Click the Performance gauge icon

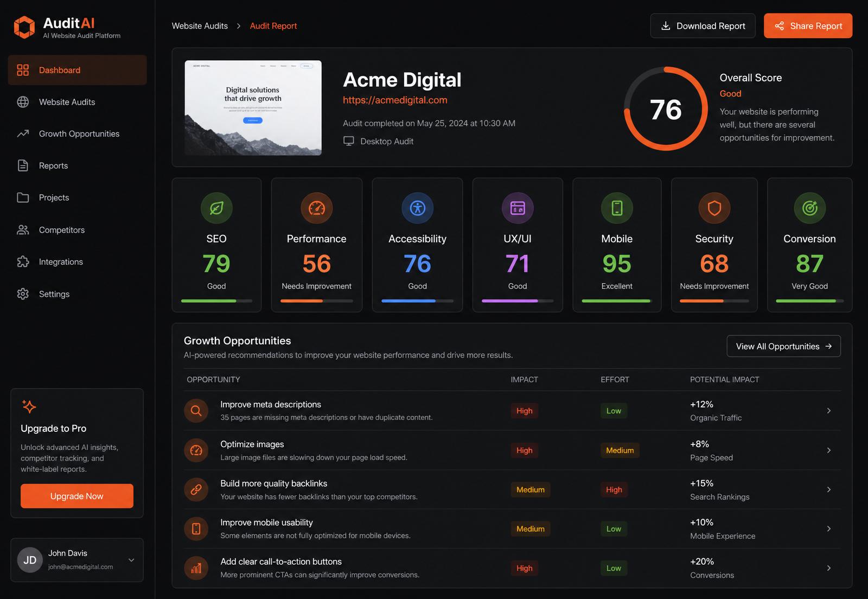point(317,208)
